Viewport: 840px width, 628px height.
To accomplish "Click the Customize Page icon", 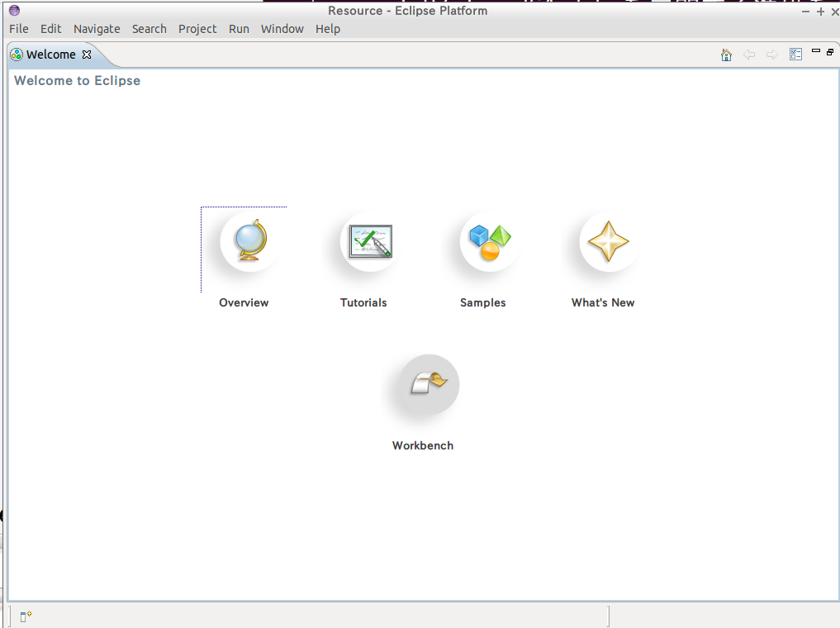I will click(x=795, y=55).
